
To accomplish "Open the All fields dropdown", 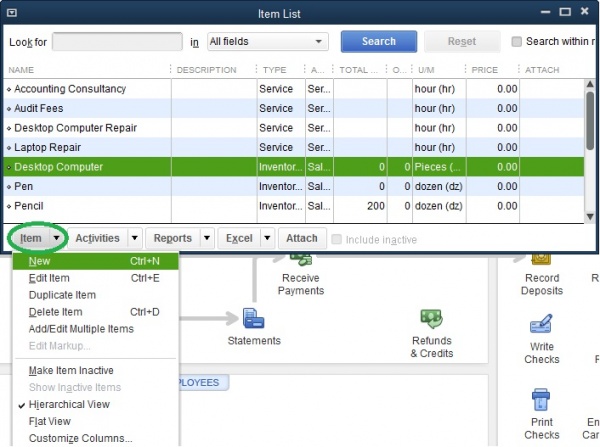I will click(267, 41).
